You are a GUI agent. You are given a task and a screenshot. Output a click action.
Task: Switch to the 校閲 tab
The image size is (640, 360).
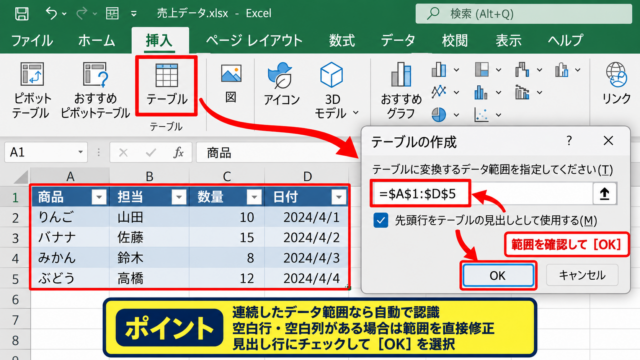pos(455,40)
